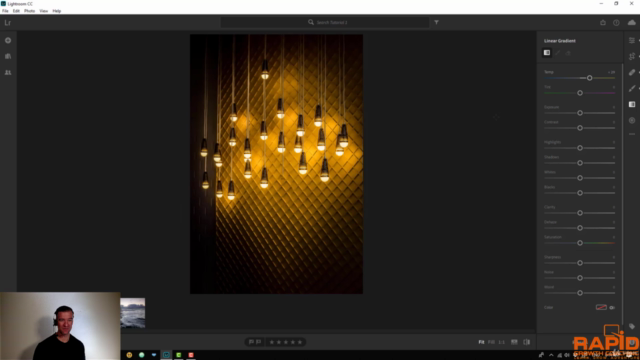This screenshot has width=640, height=360.
Task: Open the Keywords tag icon
Action: coord(632,326)
